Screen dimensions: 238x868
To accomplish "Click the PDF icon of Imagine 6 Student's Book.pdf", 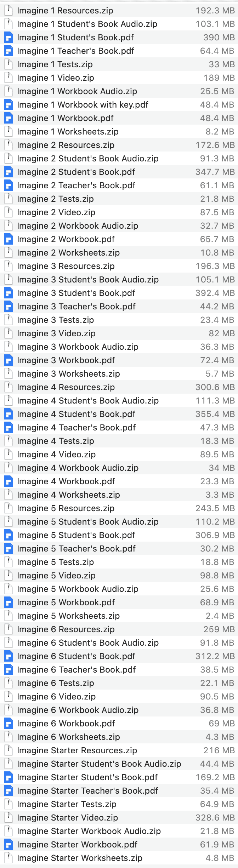I will [x=8, y=656].
